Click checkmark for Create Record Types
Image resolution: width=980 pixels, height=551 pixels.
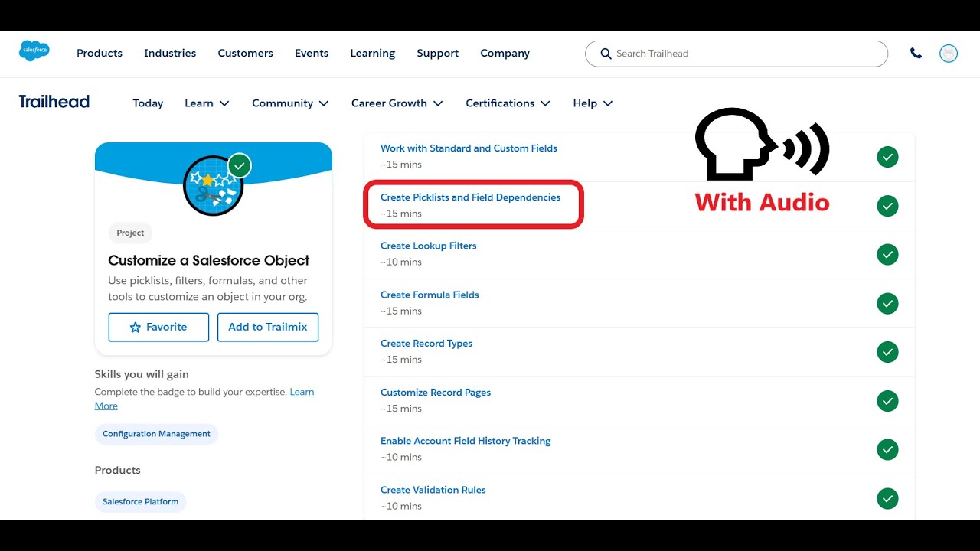[x=887, y=352]
